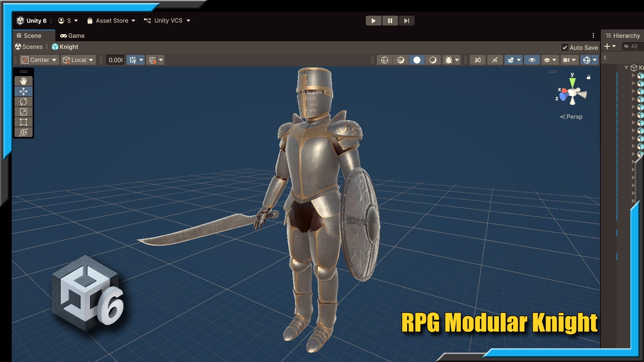Toggle grid visibility on Y axis
644x362 pixels.
tap(132, 60)
